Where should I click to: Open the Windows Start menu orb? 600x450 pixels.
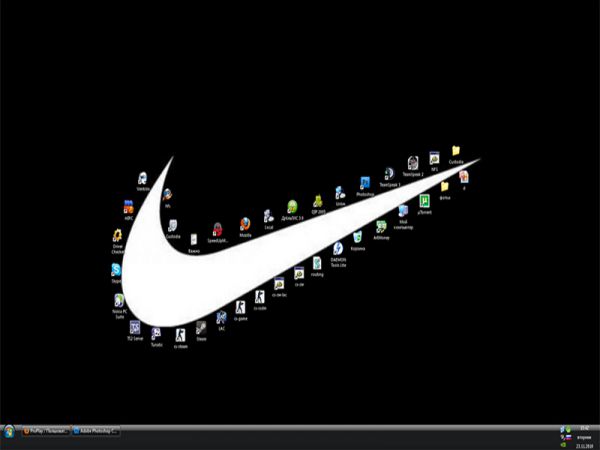(x=9, y=432)
